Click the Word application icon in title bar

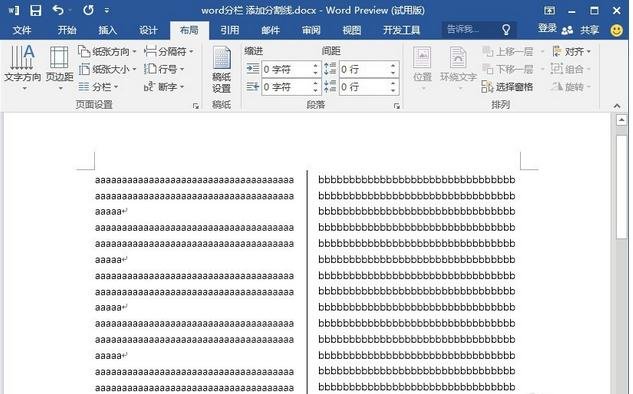14,10
